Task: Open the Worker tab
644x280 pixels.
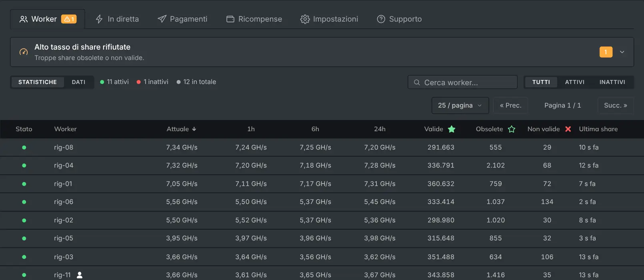Action: 48,19
